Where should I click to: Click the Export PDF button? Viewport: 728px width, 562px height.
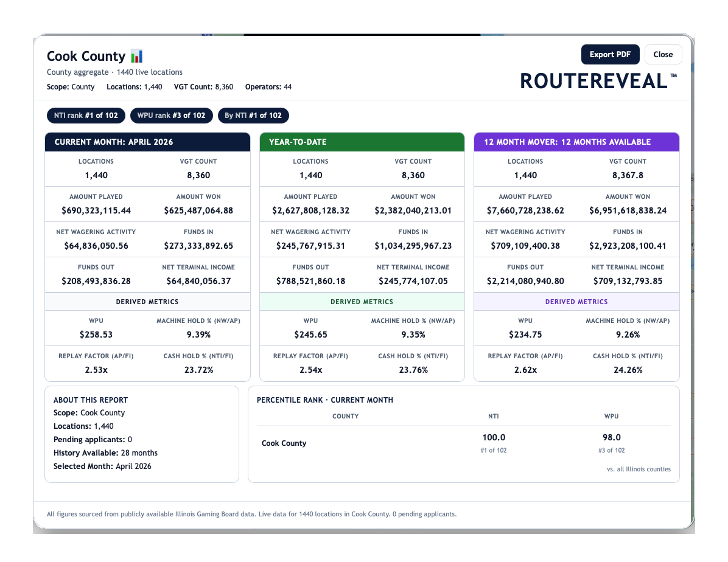610,55
